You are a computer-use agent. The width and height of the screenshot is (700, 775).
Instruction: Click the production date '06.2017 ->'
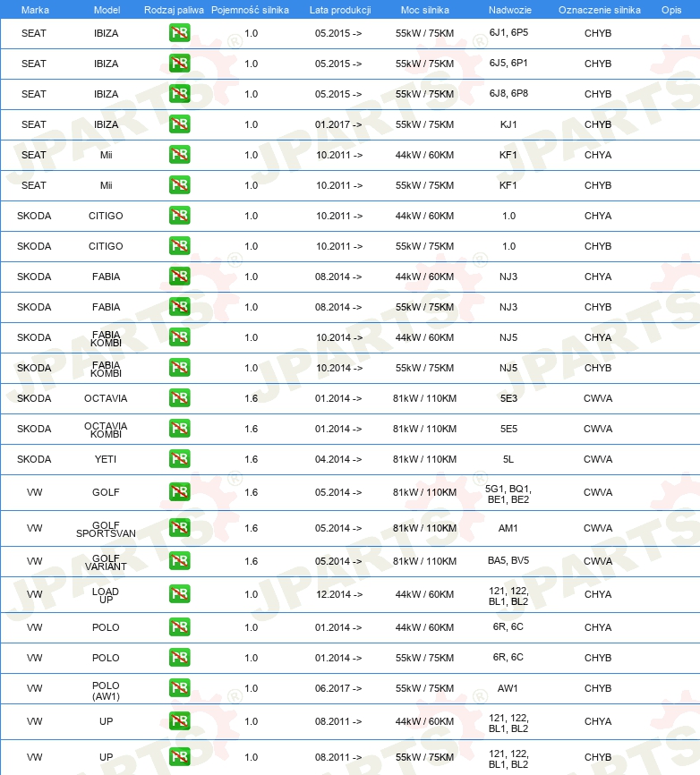(x=338, y=688)
